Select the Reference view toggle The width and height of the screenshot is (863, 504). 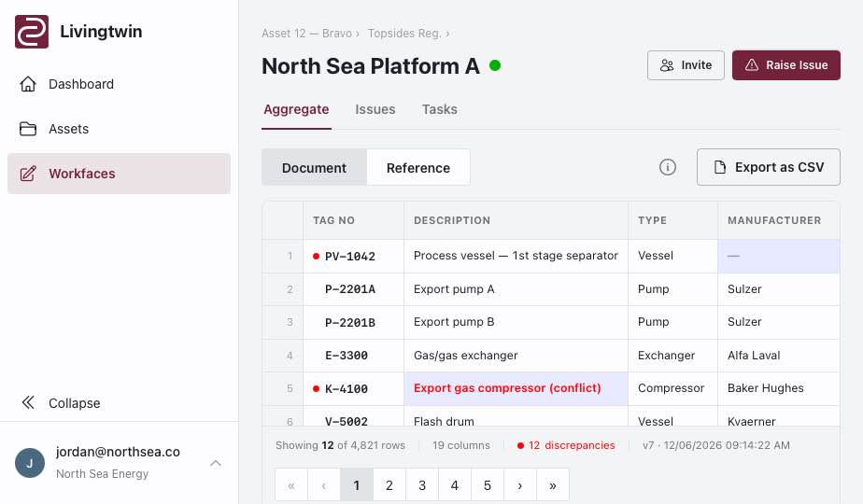[418, 167]
